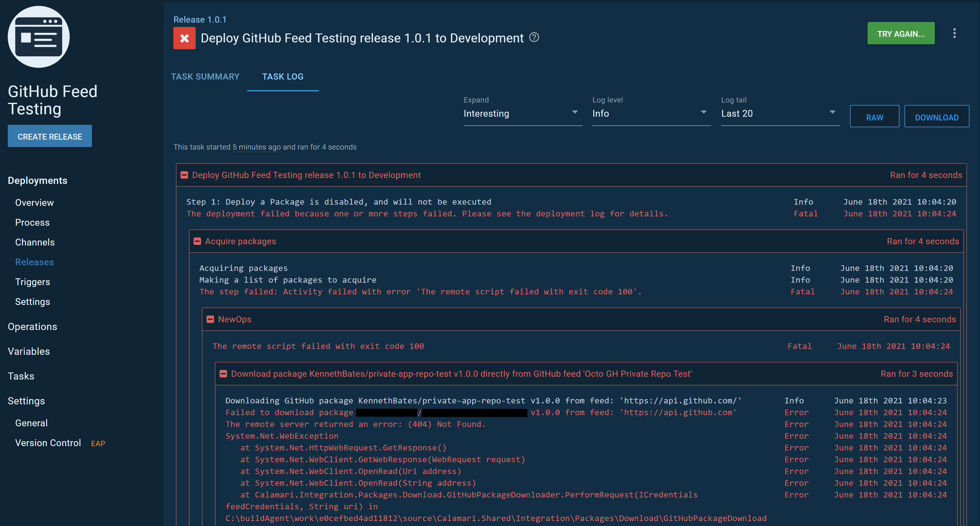Open the overflow three-dot menu
The image size is (980, 526).
(955, 33)
